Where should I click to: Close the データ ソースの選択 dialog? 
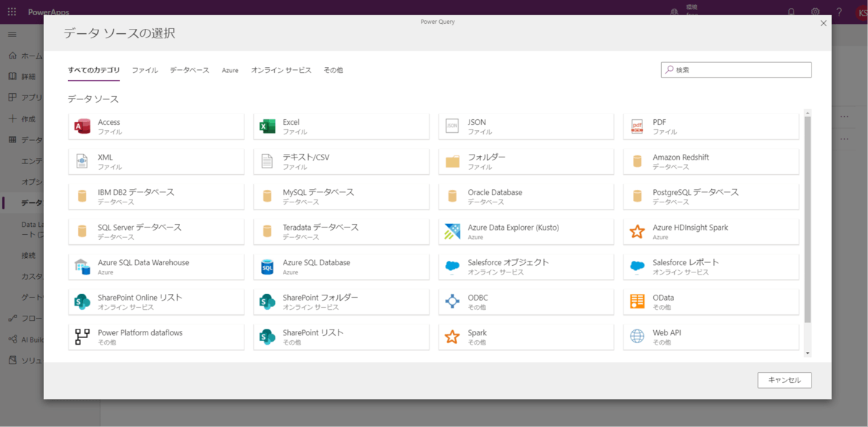823,24
